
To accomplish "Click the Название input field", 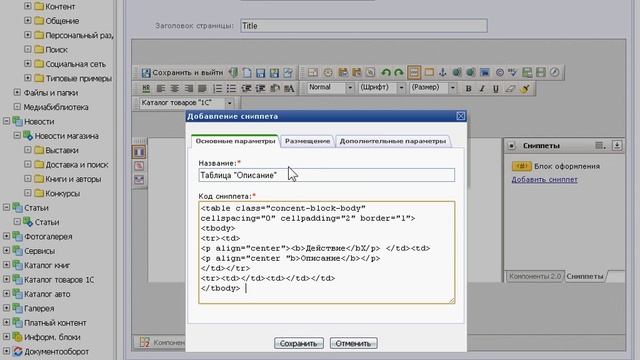I will click(327, 175).
